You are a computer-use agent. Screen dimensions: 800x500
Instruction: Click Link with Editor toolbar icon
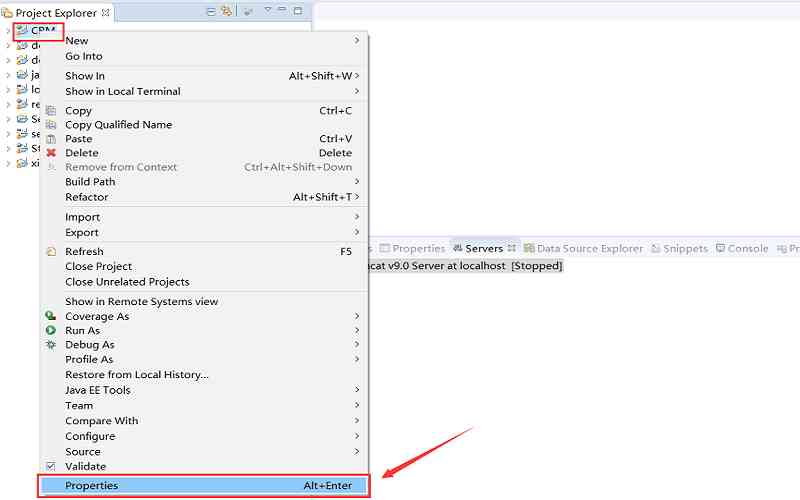pyautogui.click(x=227, y=11)
